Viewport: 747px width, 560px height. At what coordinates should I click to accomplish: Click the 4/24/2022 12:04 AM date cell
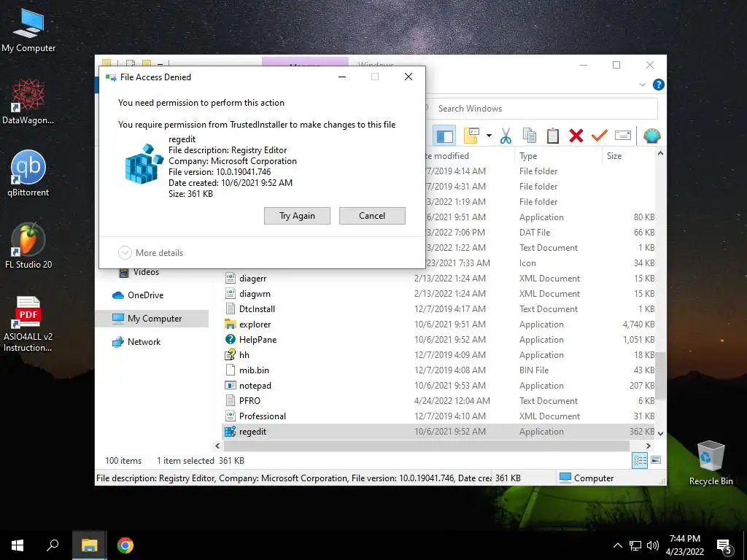click(452, 401)
